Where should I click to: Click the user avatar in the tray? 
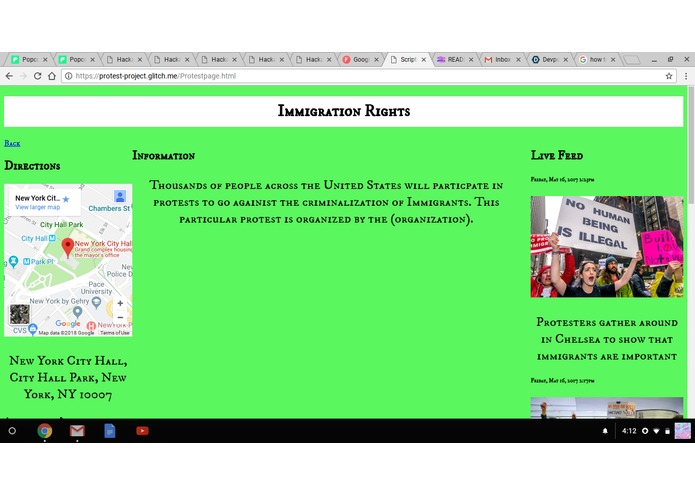click(x=682, y=431)
